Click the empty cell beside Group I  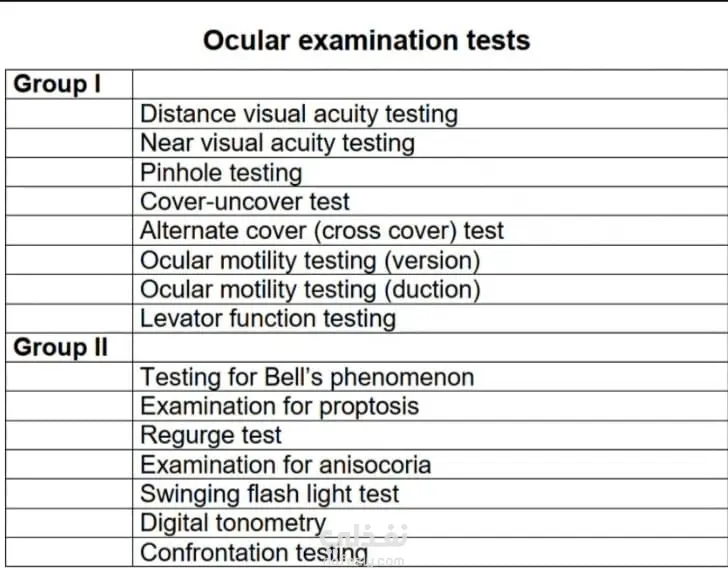click(430, 84)
